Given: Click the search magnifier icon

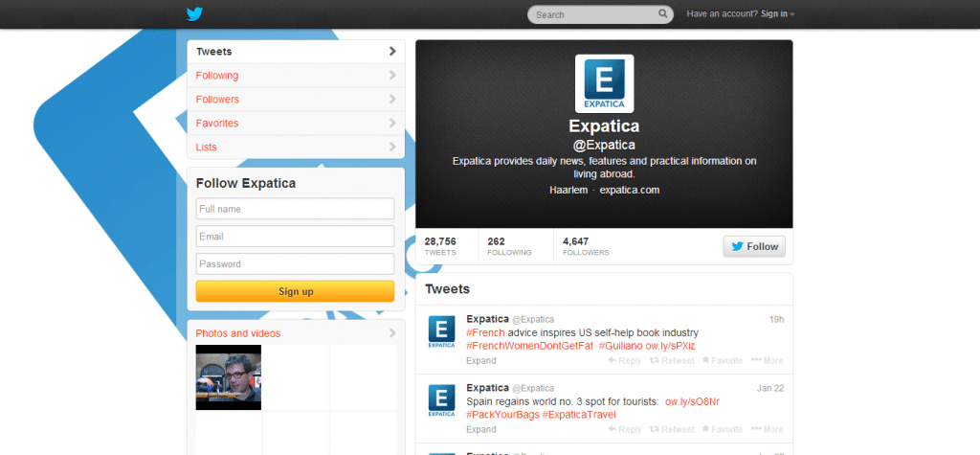Looking at the screenshot, I should tap(662, 13).
